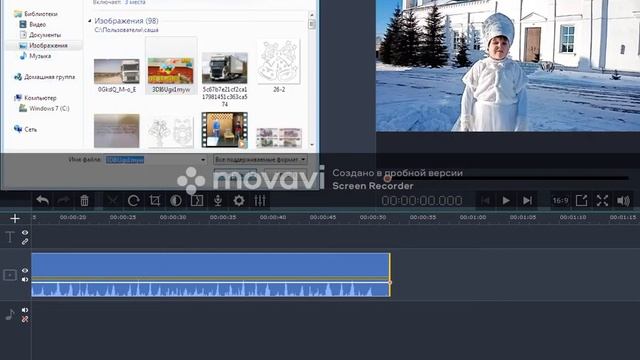
Task: Click file dialog scrollbar up arrow
Action: pyautogui.click(x=312, y=15)
